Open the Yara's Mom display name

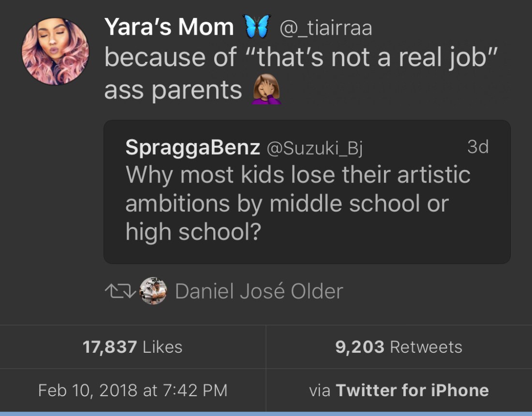click(169, 27)
